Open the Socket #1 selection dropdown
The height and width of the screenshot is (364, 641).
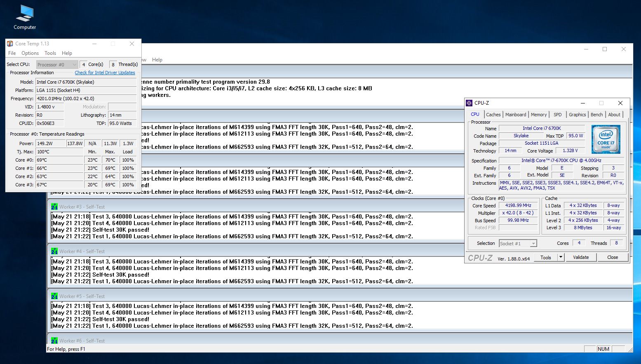click(518, 244)
